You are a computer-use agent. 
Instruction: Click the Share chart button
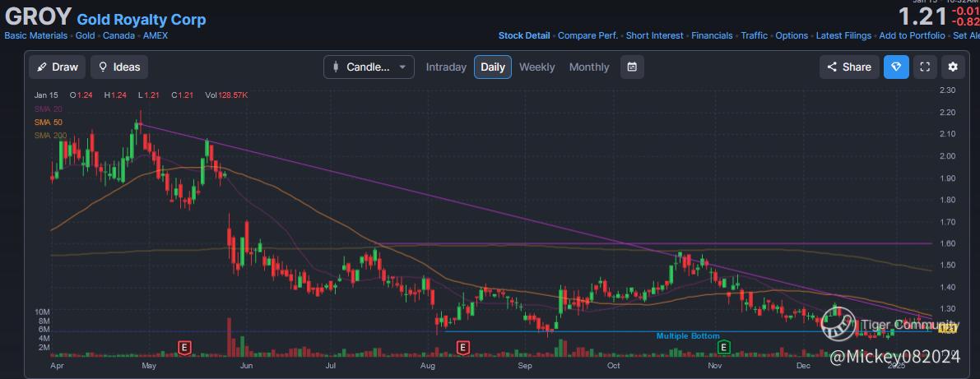click(x=848, y=67)
